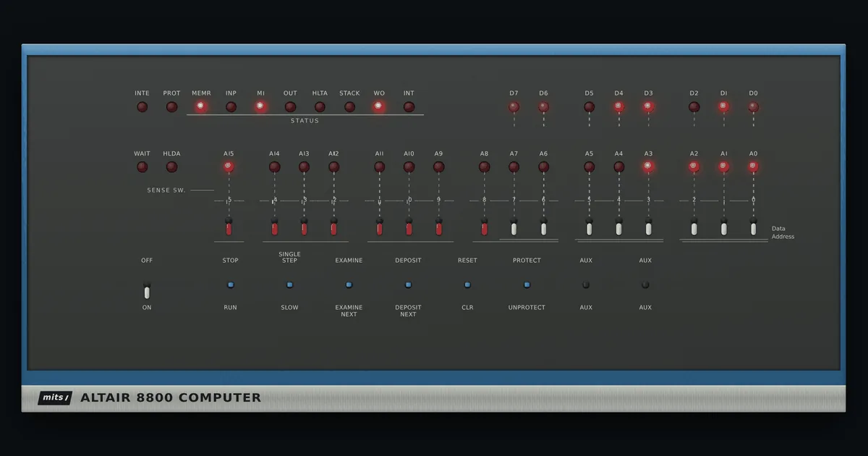Click the SINGLE STEP/SLOW switch
Image resolution: width=868 pixels, height=456 pixels.
[289, 284]
